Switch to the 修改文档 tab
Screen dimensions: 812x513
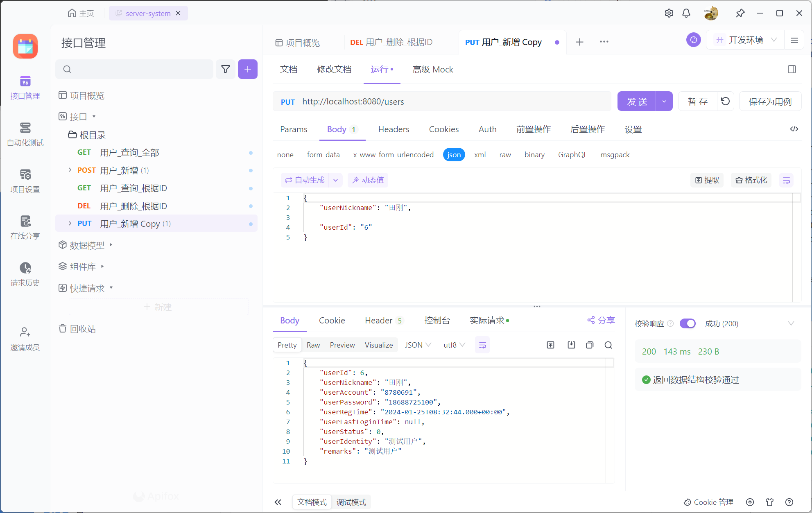(334, 70)
